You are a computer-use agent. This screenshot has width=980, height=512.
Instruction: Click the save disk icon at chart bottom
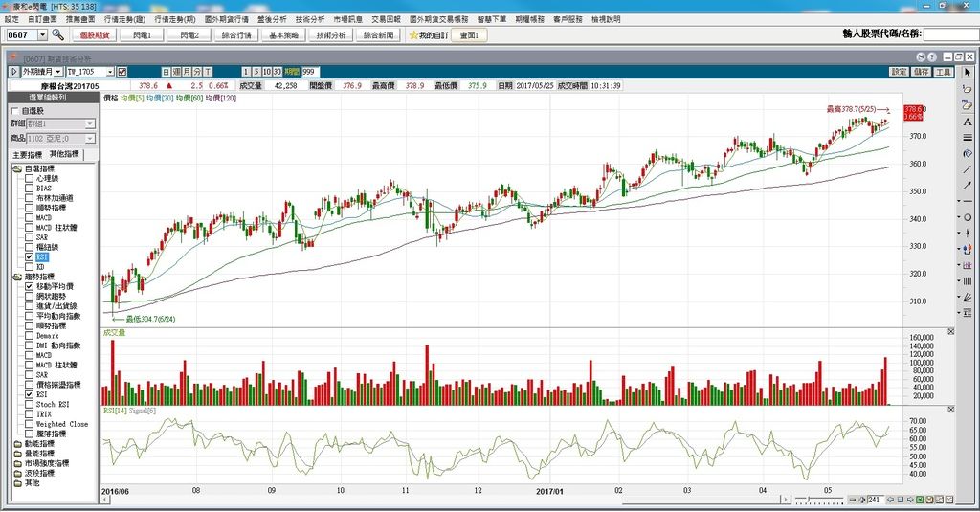click(x=929, y=500)
